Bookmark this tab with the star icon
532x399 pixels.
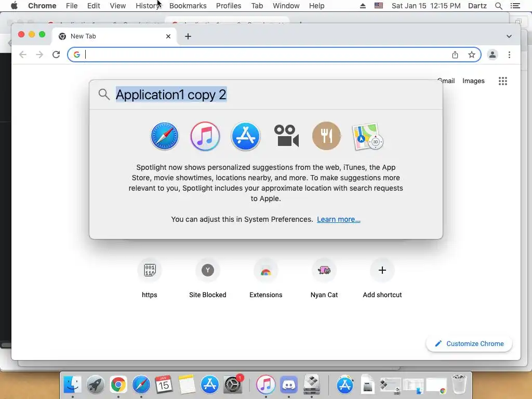point(472,55)
